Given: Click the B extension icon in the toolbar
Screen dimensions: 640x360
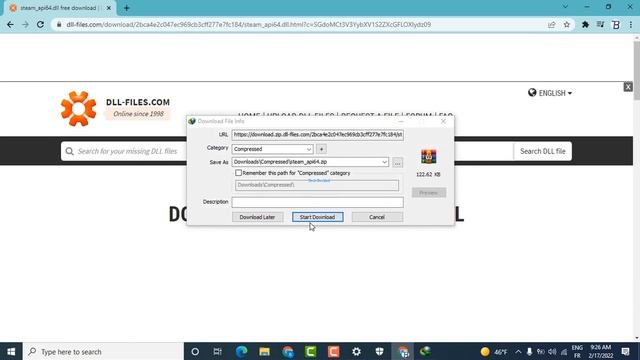Looking at the screenshot, I should tap(616, 24).
